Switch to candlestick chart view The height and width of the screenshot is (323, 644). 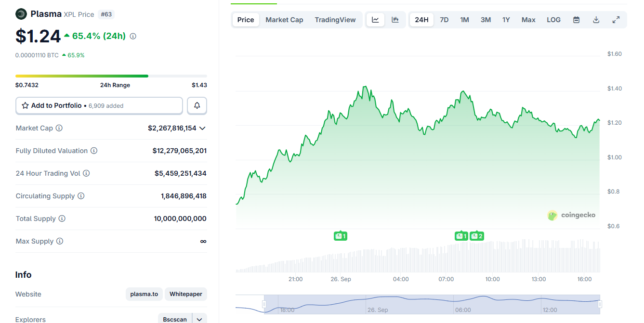395,19
